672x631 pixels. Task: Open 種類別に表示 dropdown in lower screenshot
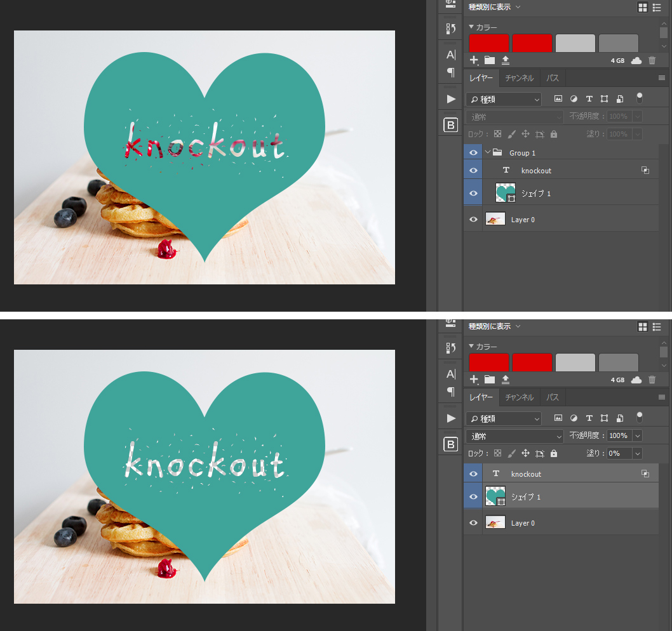(494, 326)
